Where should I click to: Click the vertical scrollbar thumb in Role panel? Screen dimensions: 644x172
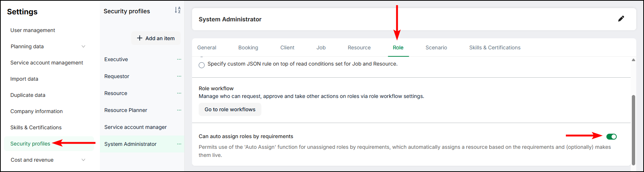[x=633, y=130]
